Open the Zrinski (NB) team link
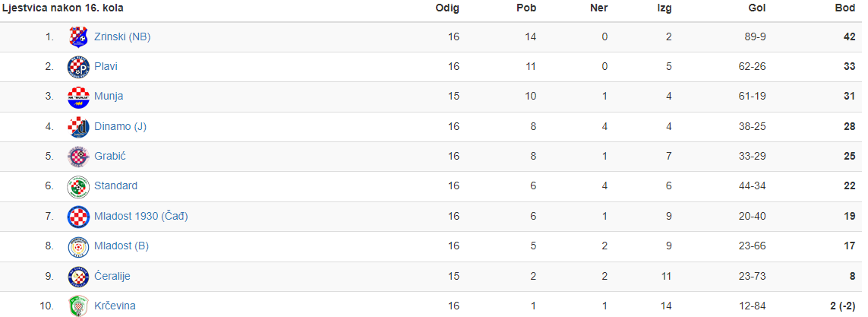This screenshot has height=317, width=868. 122,37
